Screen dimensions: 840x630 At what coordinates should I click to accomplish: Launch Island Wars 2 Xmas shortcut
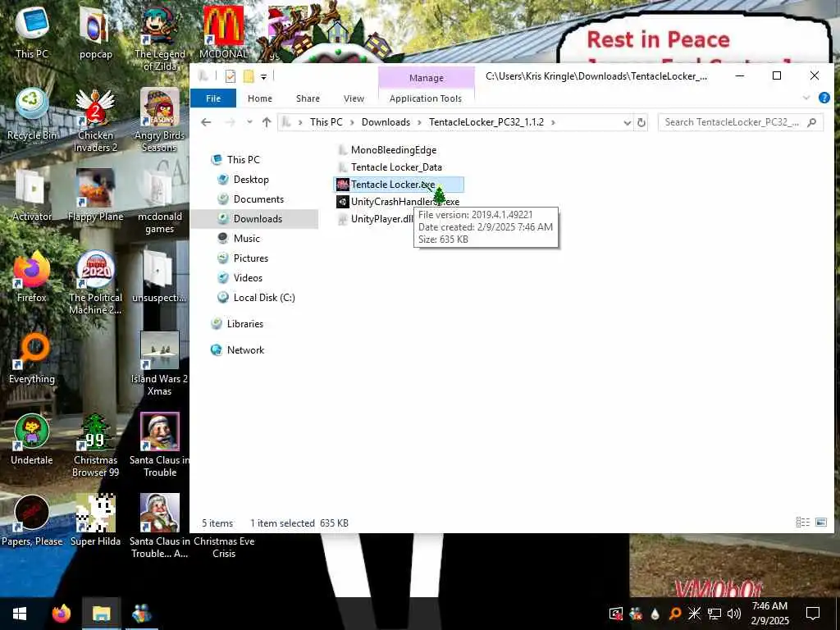pyautogui.click(x=160, y=364)
